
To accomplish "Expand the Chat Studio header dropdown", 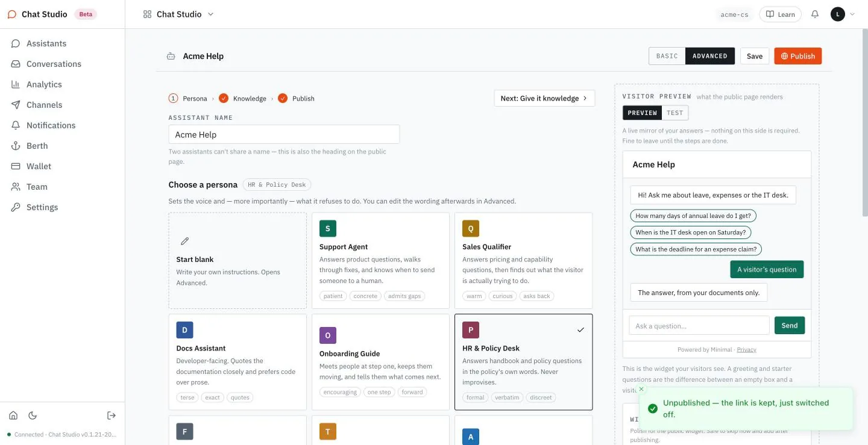I will pyautogui.click(x=178, y=14).
